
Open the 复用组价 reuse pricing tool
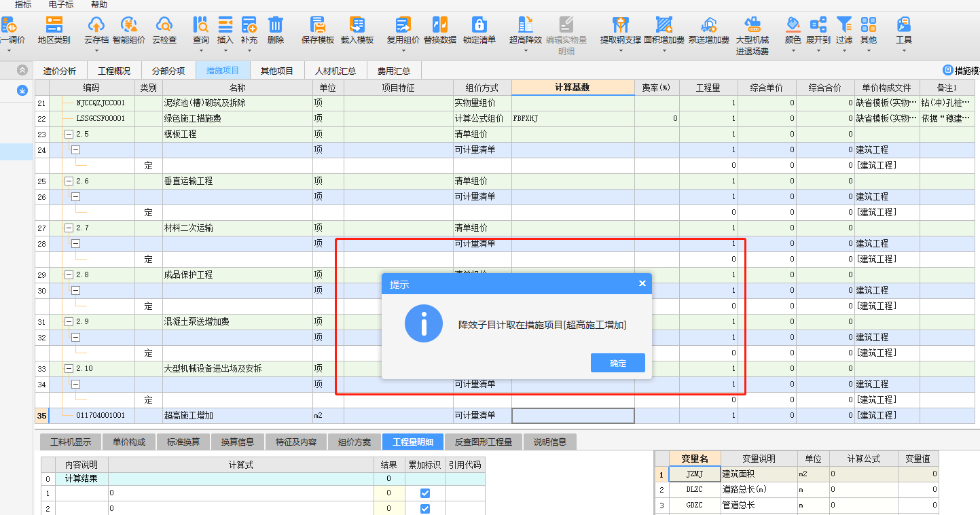pyautogui.click(x=403, y=31)
